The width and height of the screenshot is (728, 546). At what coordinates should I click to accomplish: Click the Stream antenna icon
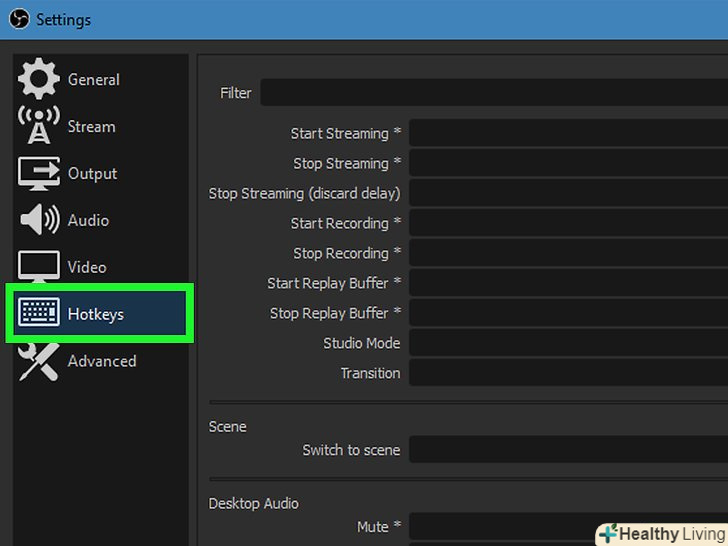[39, 125]
